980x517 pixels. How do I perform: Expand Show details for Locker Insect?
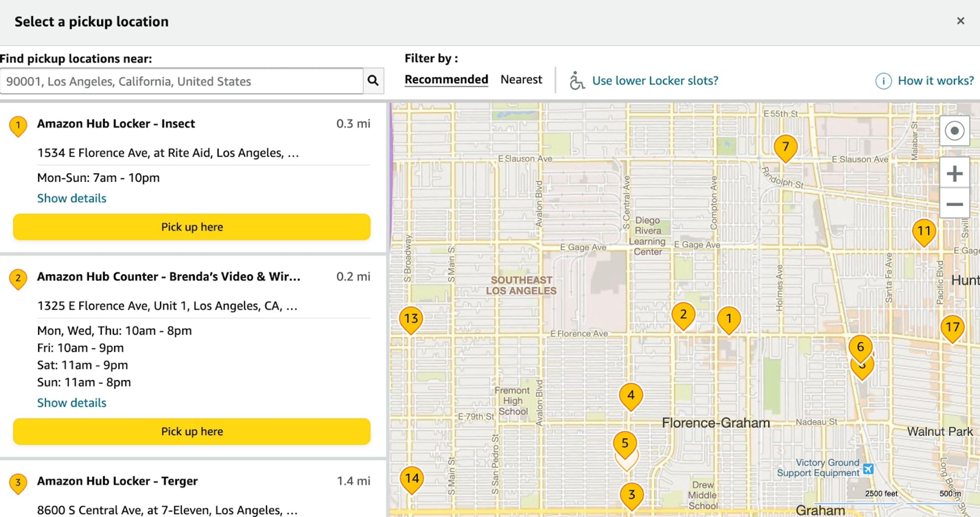(71, 198)
